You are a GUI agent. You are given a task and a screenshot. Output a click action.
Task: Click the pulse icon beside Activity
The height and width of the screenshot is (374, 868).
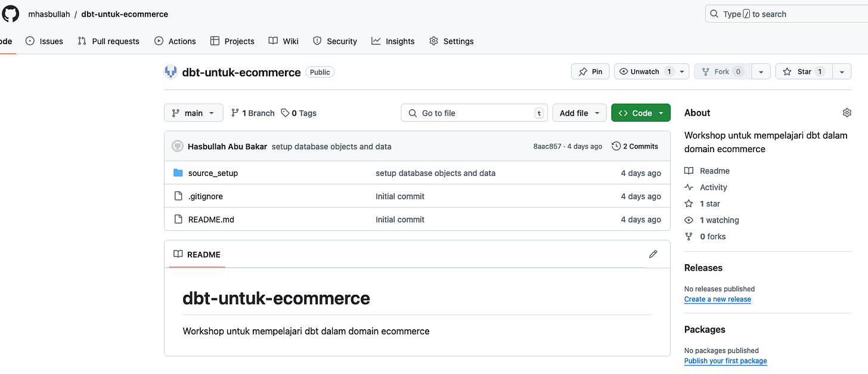(x=689, y=187)
